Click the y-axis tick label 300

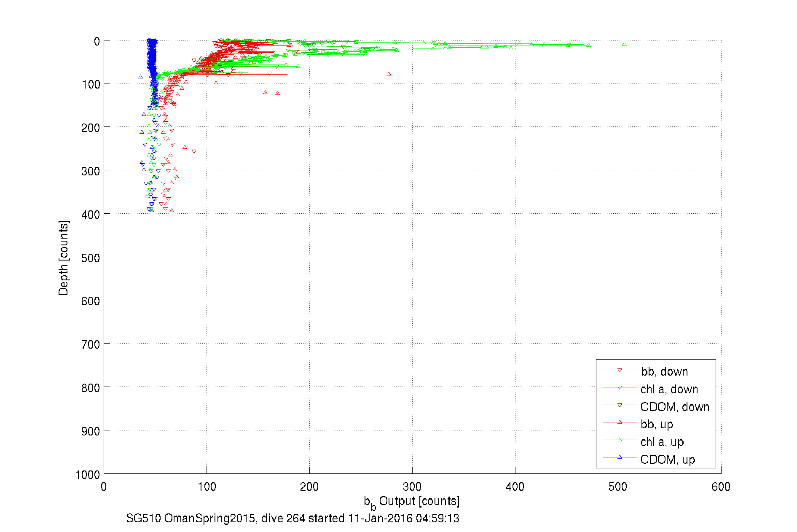click(91, 171)
